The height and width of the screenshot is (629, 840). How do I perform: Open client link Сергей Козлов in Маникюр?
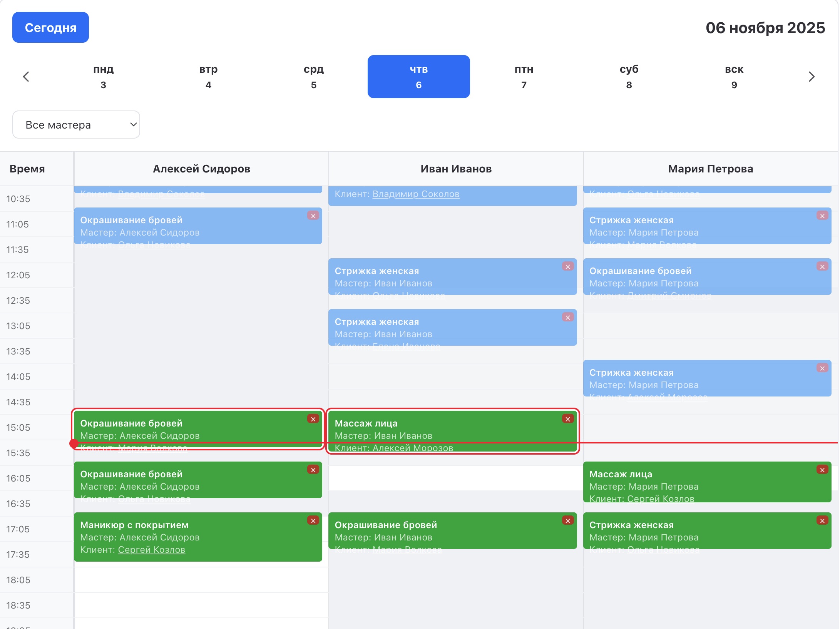[x=151, y=550]
